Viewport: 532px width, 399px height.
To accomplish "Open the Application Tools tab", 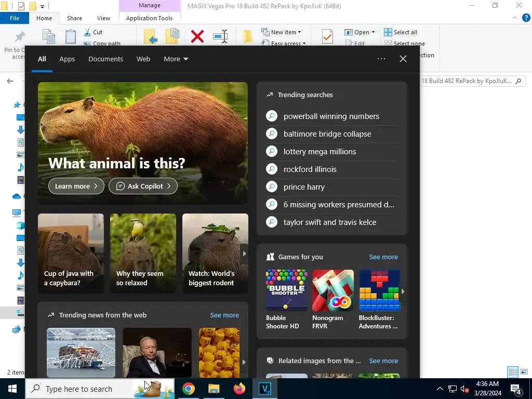I will [x=149, y=18].
